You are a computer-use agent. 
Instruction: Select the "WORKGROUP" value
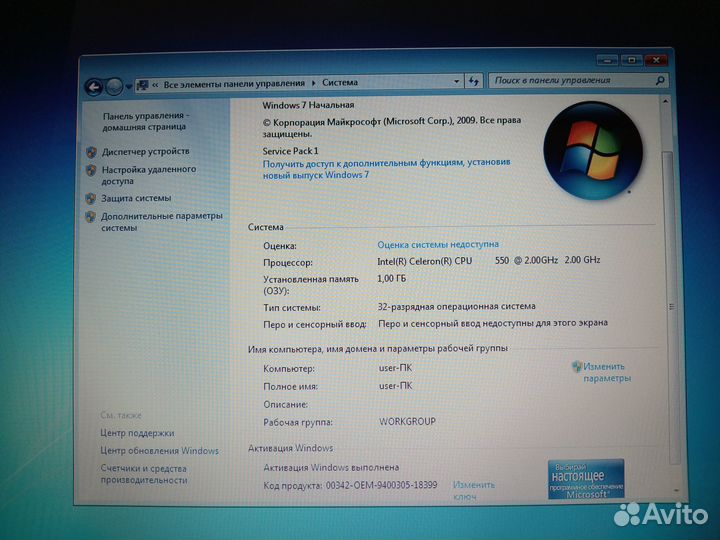click(407, 422)
